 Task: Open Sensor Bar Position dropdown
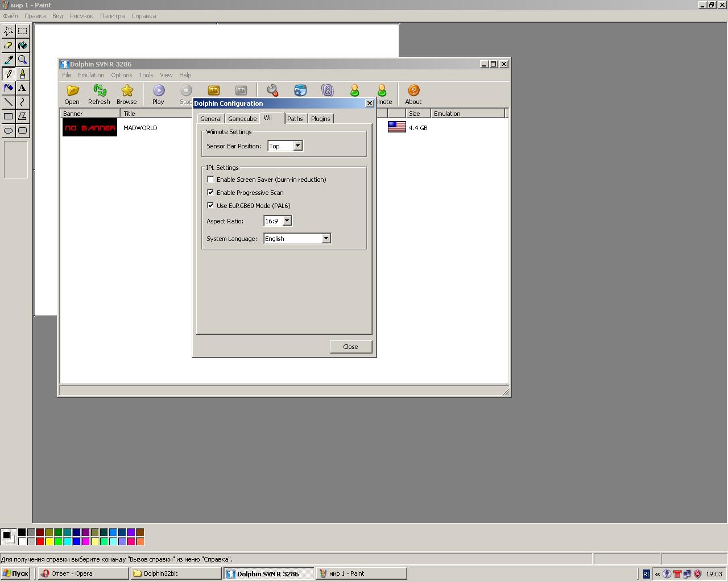coord(297,146)
